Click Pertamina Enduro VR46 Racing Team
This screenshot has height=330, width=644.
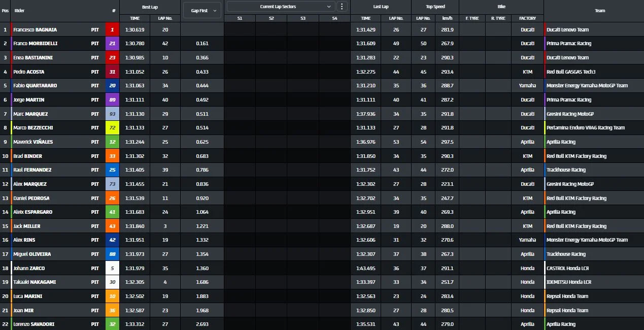tap(586, 128)
